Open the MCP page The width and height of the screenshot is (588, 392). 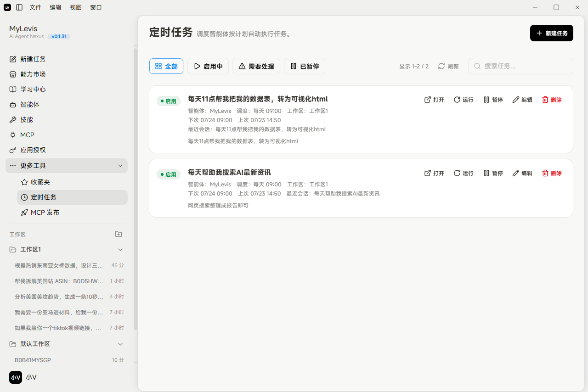(67, 135)
